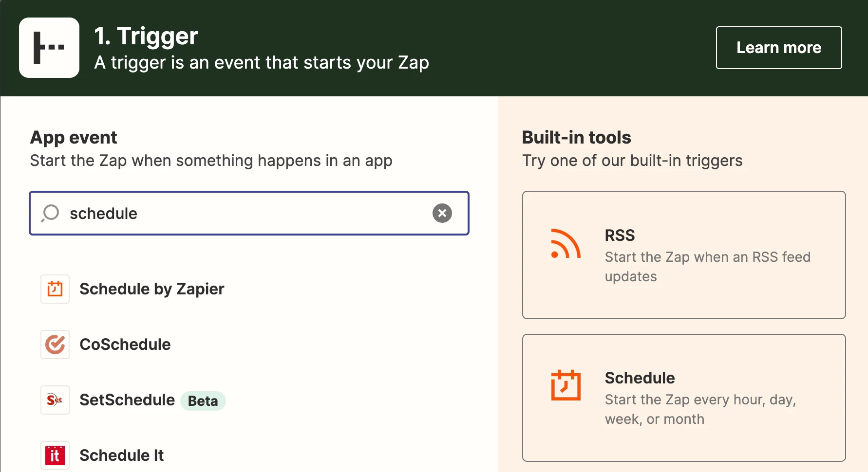Image resolution: width=868 pixels, height=472 pixels.
Task: Choose CoSchedule from the app list
Action: [125, 345]
